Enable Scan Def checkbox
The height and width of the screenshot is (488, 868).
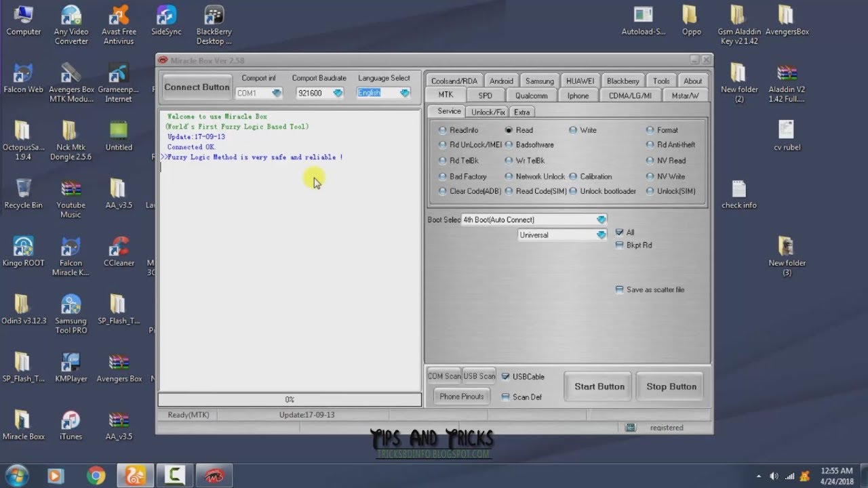[505, 397]
